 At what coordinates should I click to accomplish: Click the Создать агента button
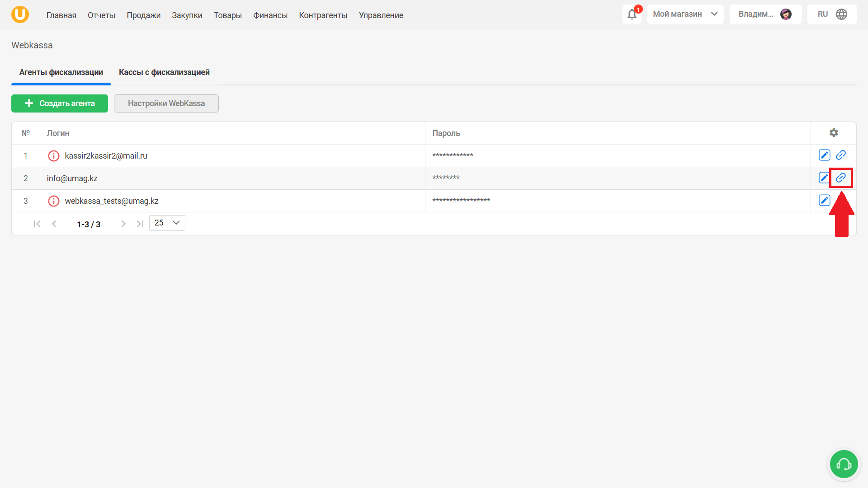(x=60, y=103)
